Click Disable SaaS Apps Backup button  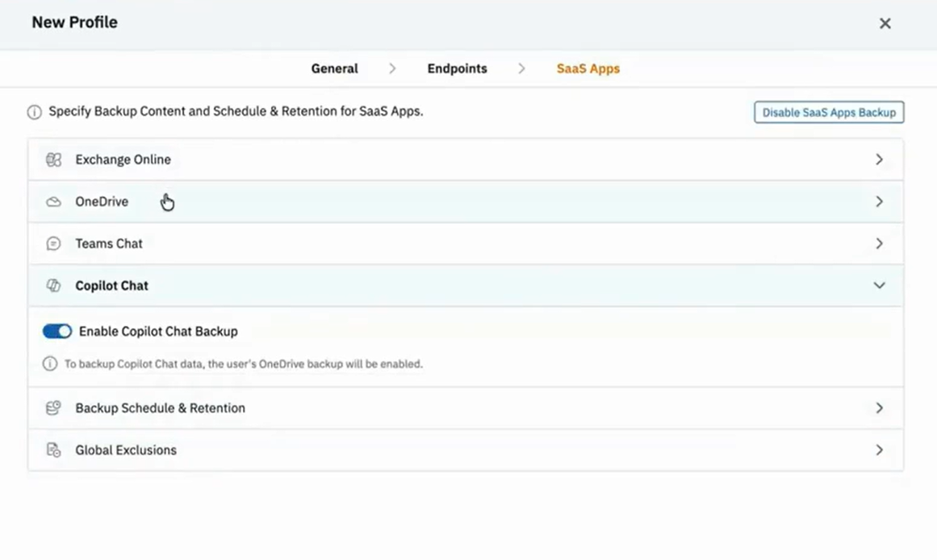(x=829, y=112)
